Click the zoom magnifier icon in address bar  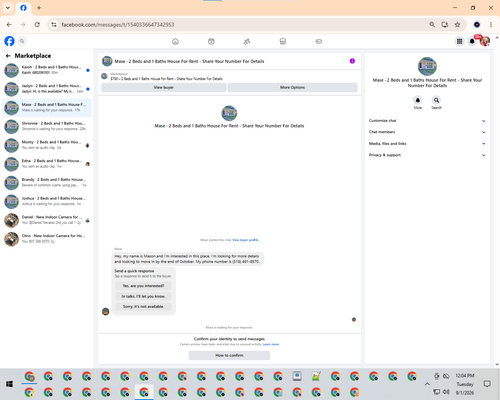[432, 25]
